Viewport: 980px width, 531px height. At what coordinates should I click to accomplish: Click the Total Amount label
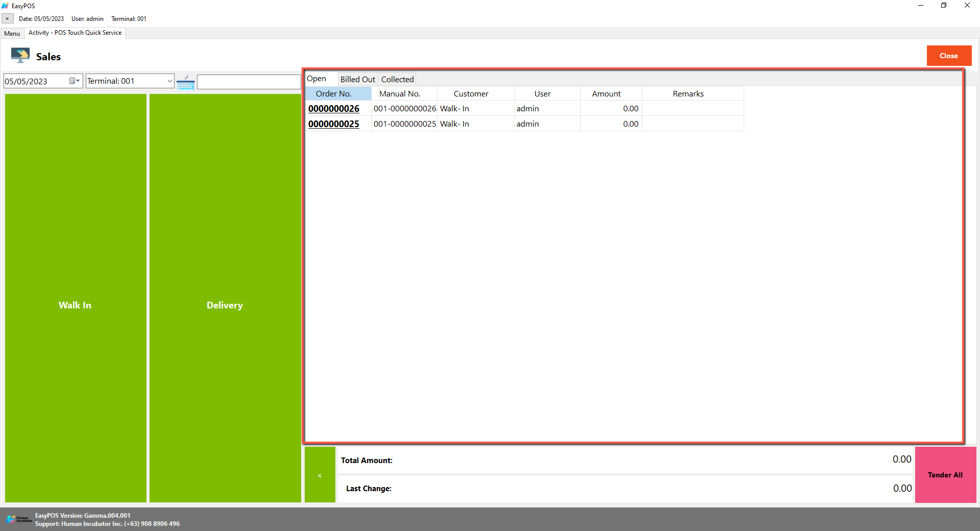[x=366, y=461]
